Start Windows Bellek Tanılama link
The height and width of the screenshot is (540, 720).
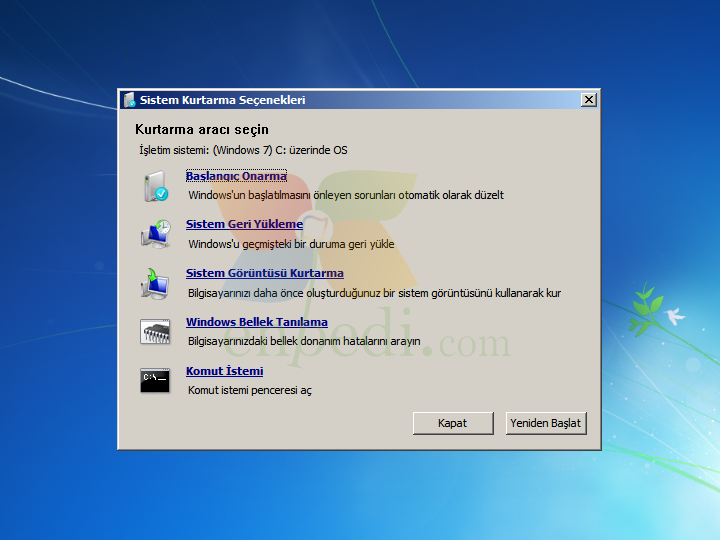(257, 322)
